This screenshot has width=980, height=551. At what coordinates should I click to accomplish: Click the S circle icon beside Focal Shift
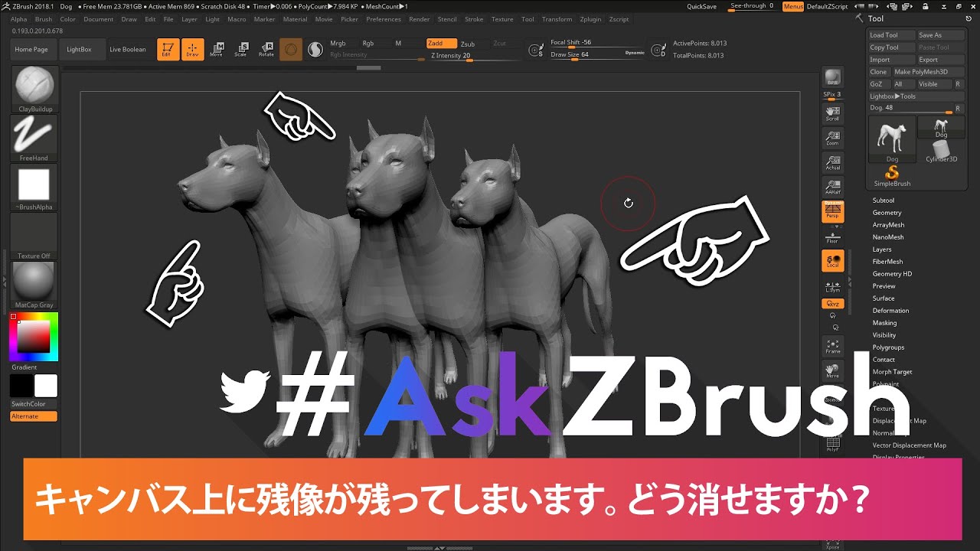537,51
